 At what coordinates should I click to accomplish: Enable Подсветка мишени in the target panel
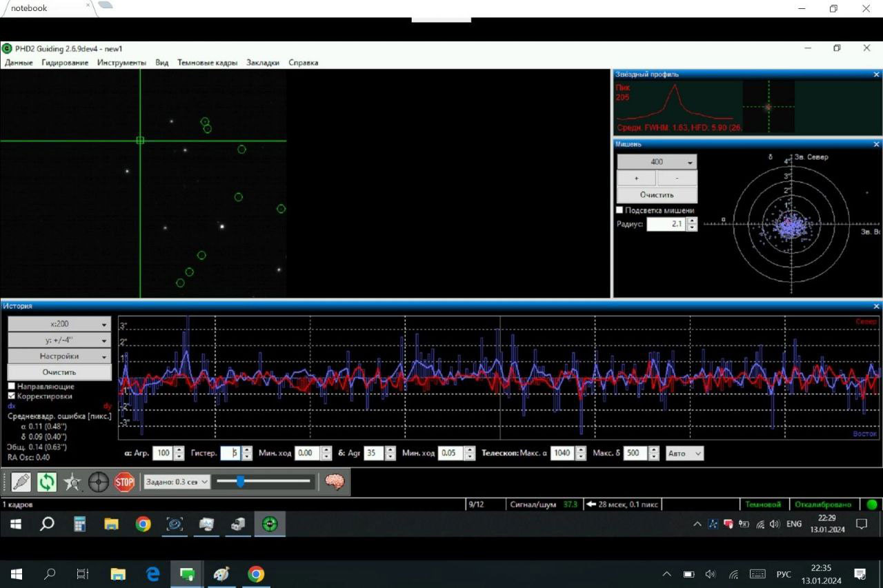[x=619, y=210]
